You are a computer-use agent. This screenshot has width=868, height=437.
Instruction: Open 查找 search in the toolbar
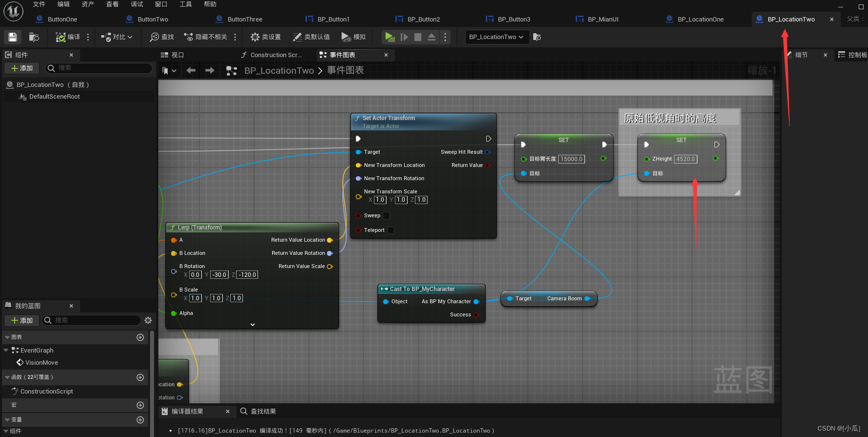click(162, 37)
